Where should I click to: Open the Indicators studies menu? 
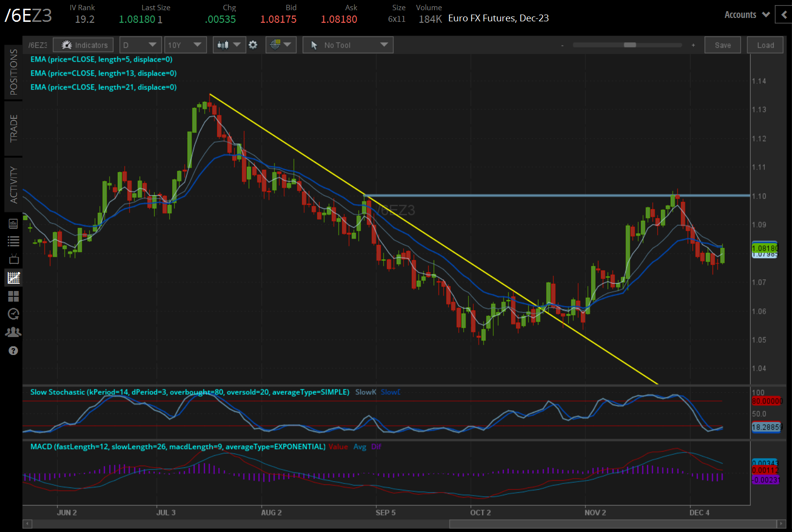83,45
